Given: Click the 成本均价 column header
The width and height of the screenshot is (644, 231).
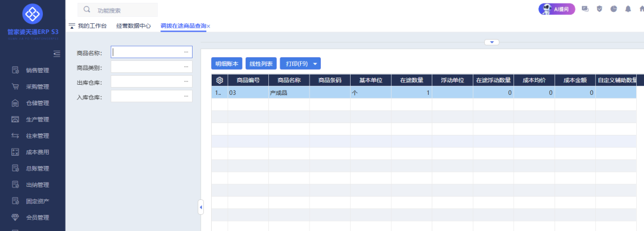Looking at the screenshot, I should [x=534, y=80].
